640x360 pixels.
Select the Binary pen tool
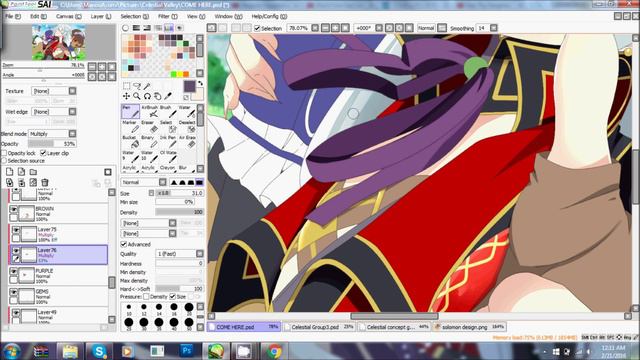149,142
